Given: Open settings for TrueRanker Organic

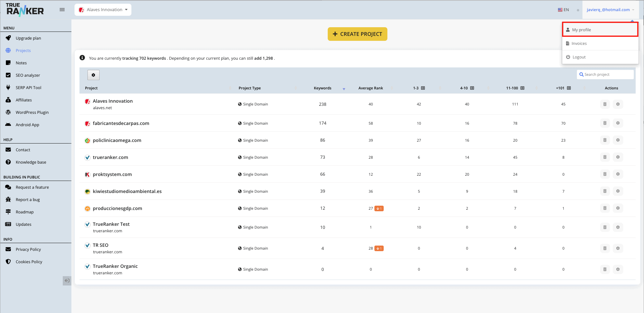Looking at the screenshot, I should coord(618,269).
